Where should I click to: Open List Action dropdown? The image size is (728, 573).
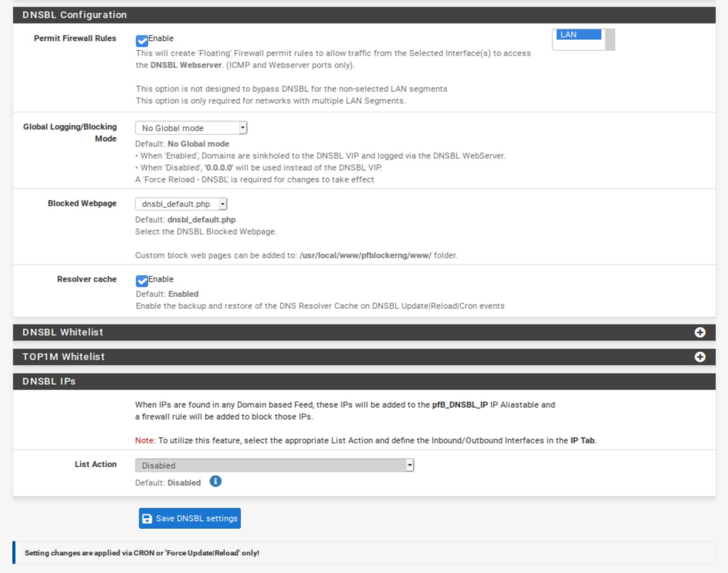tap(274, 465)
